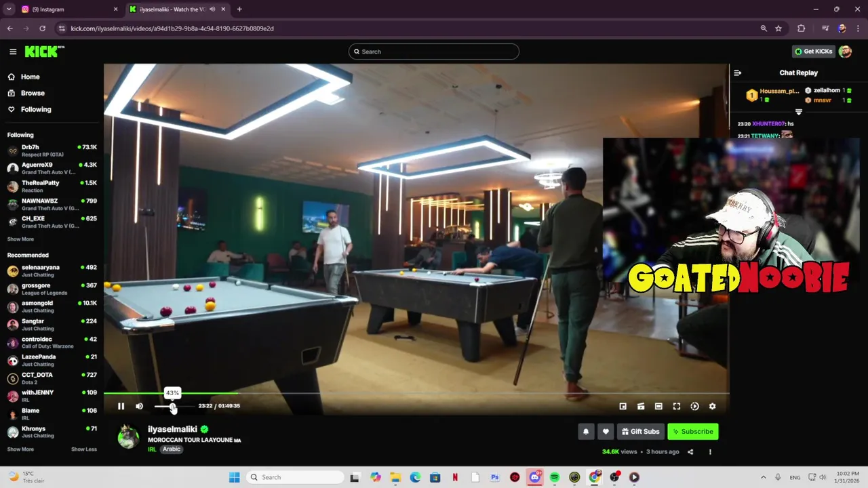This screenshot has width=868, height=488.
Task: Open the tab search dropdown arrow
Action: coord(9,9)
